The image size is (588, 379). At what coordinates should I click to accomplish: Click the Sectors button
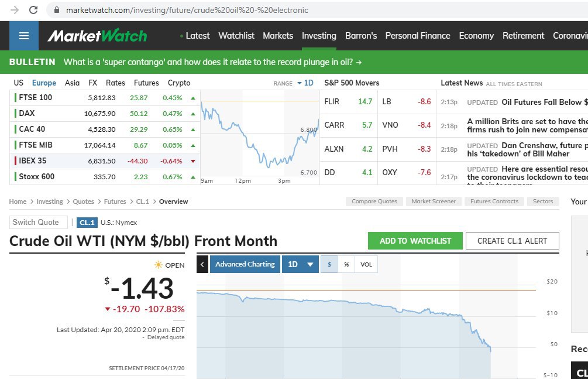(x=543, y=202)
